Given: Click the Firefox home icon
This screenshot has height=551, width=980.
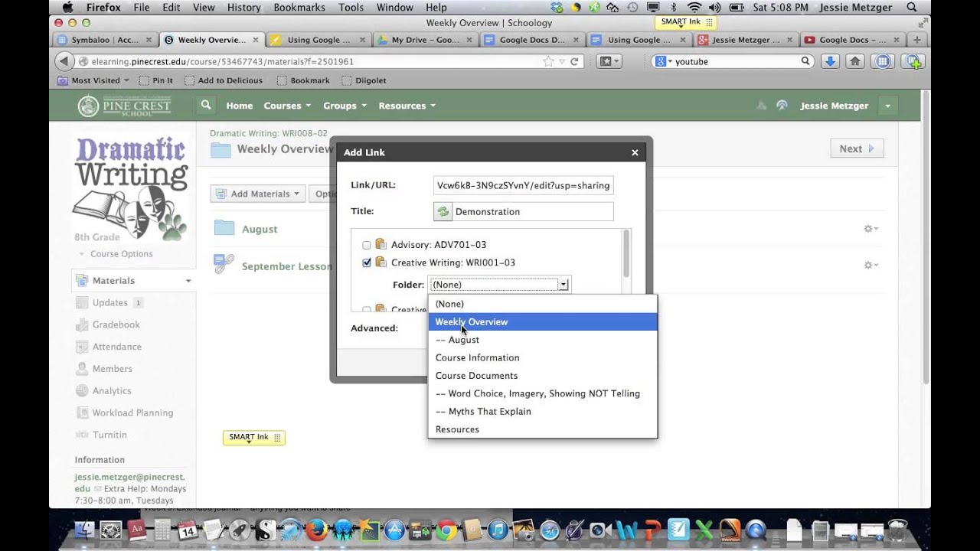Looking at the screenshot, I should click(x=855, y=61).
